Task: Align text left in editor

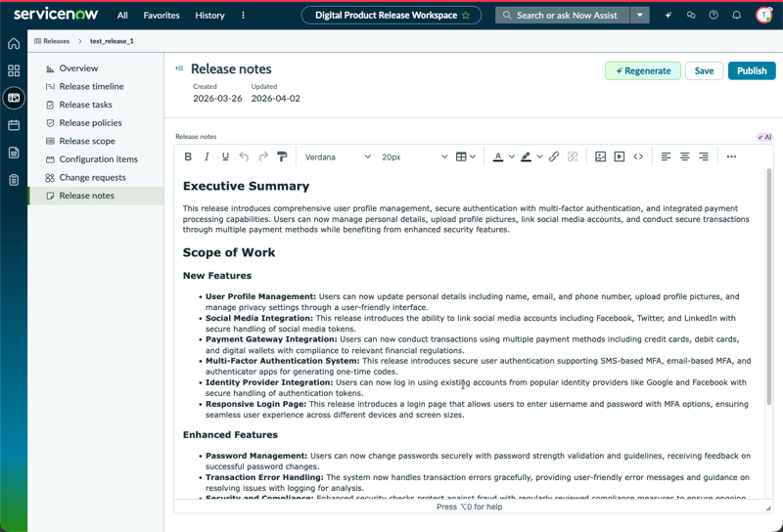Action: point(666,156)
